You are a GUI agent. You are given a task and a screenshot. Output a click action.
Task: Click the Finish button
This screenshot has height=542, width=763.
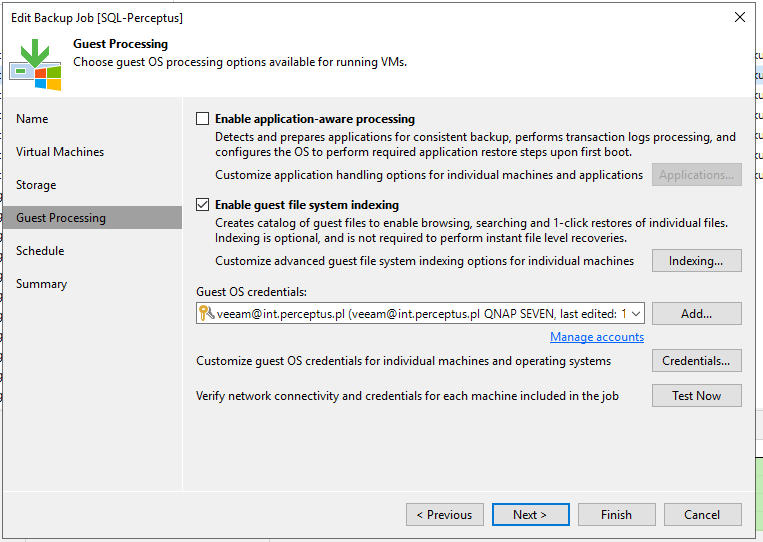click(x=617, y=515)
